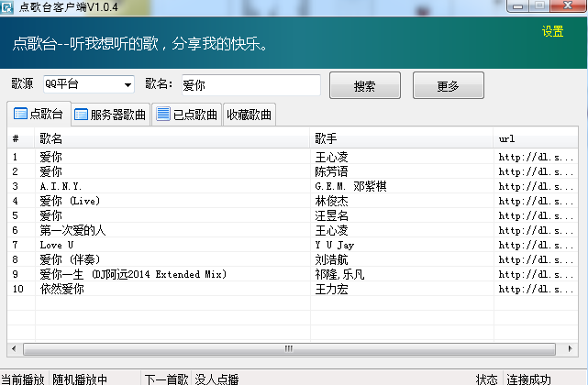Click the left arrow of horizontal scrollbar
This screenshot has height=385, width=588.
16,349
